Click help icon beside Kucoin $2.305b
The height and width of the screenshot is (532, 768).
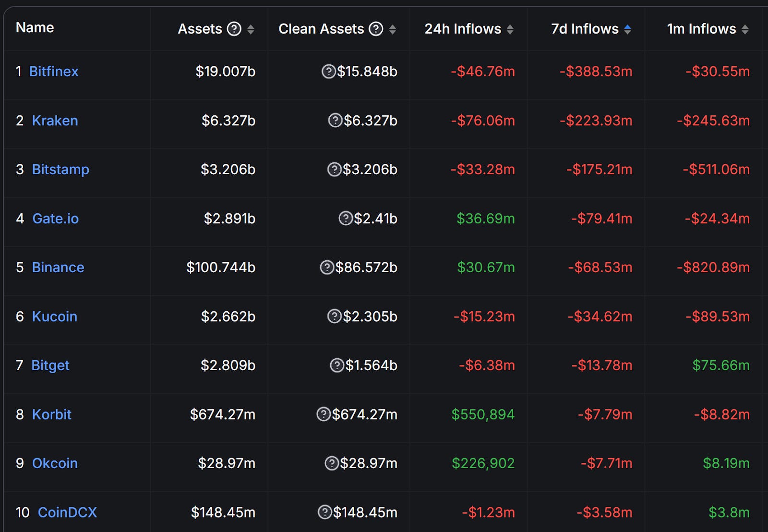coord(334,316)
